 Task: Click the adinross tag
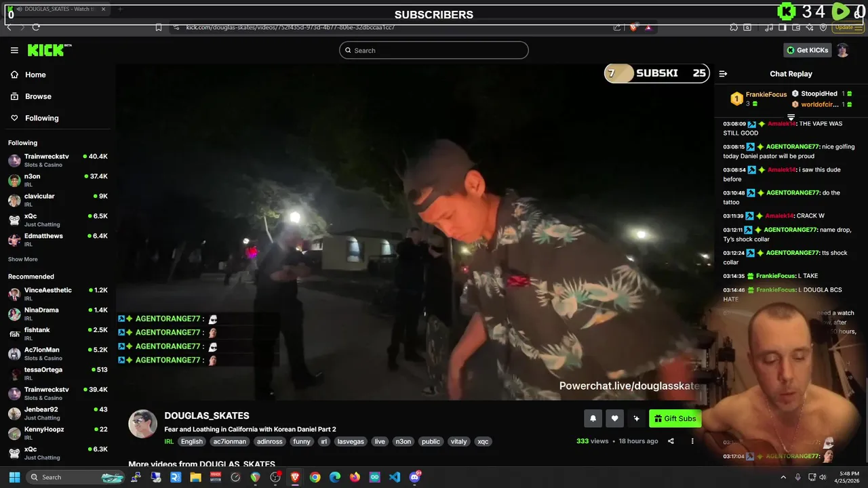click(x=270, y=441)
